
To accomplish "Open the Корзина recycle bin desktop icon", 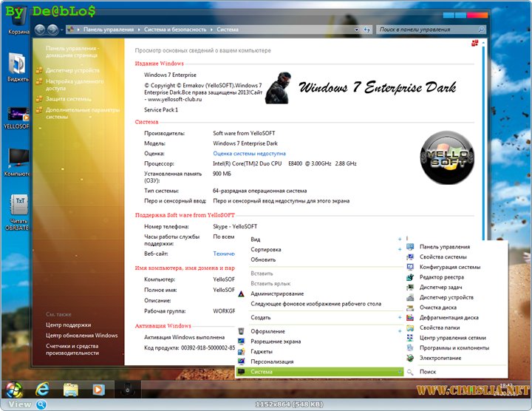I will pyautogui.click(x=16, y=21).
